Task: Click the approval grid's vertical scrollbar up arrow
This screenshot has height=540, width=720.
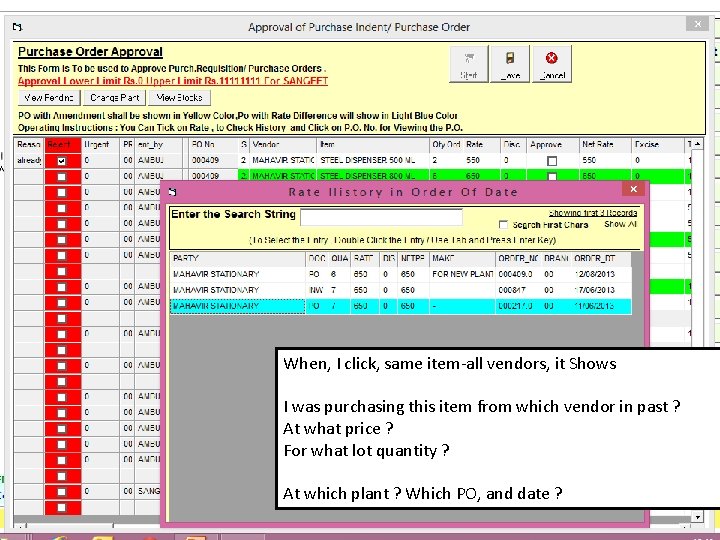Action: click(x=697, y=144)
